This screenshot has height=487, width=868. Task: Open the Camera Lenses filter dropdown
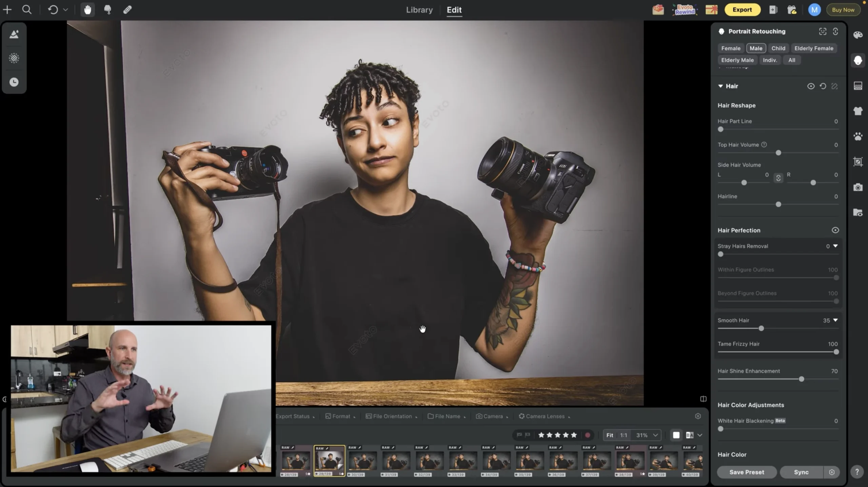[545, 416]
